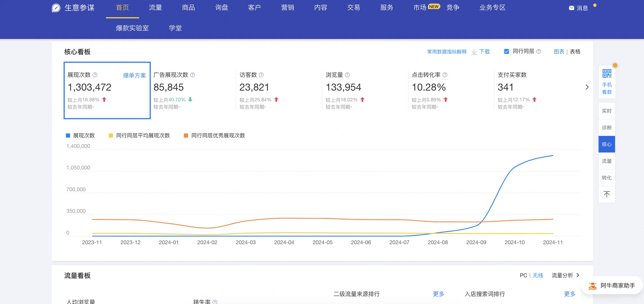Open 爆款实验室 in navigation
The height and width of the screenshot is (304, 644).
(132, 28)
